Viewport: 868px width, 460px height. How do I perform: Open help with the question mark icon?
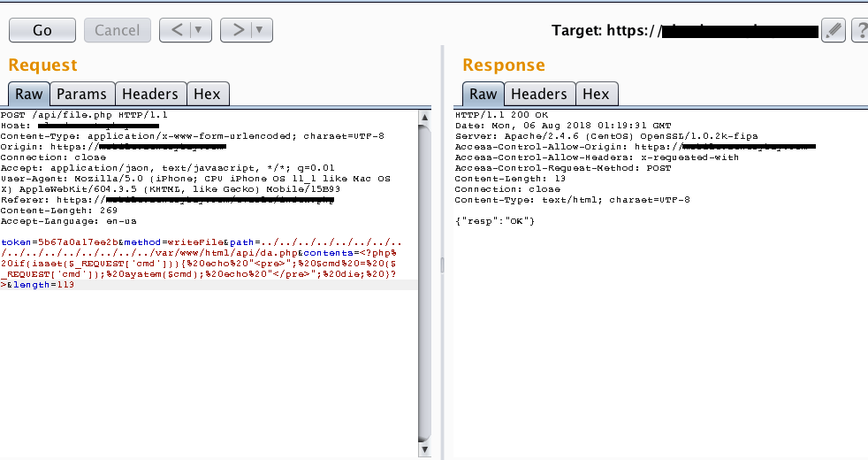(x=859, y=31)
